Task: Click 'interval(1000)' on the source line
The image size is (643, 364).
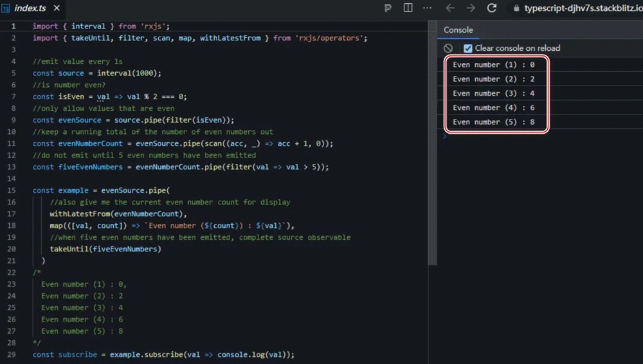Action: click(x=127, y=73)
